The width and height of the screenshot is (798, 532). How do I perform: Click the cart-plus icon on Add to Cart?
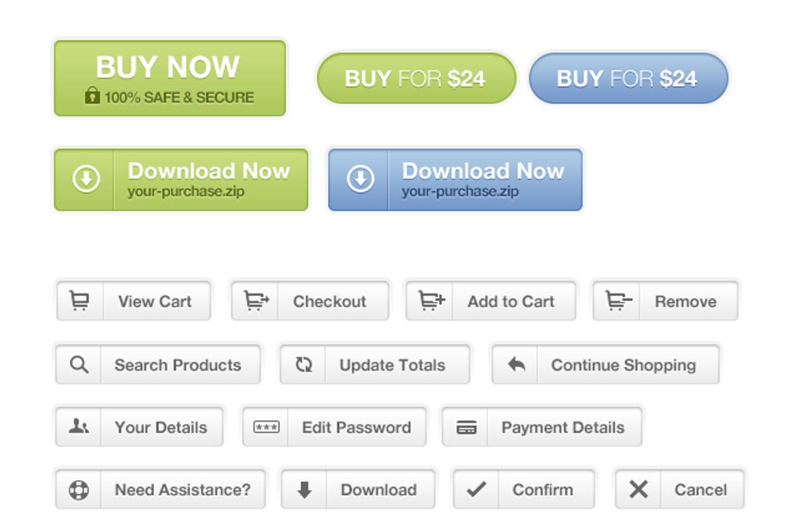(431, 301)
